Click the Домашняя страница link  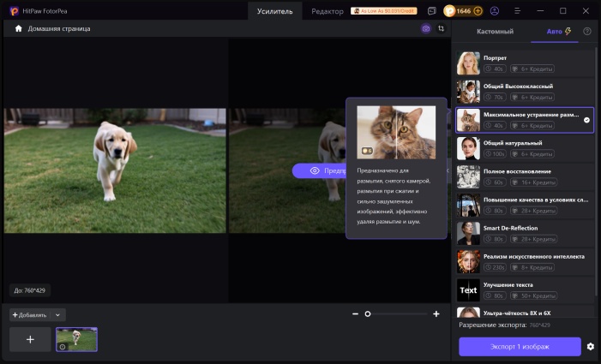tap(59, 29)
